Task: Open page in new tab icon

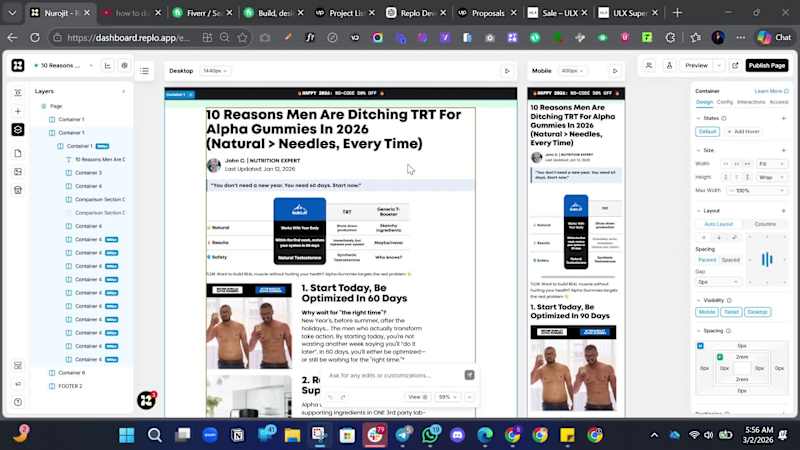Action: coord(735,65)
